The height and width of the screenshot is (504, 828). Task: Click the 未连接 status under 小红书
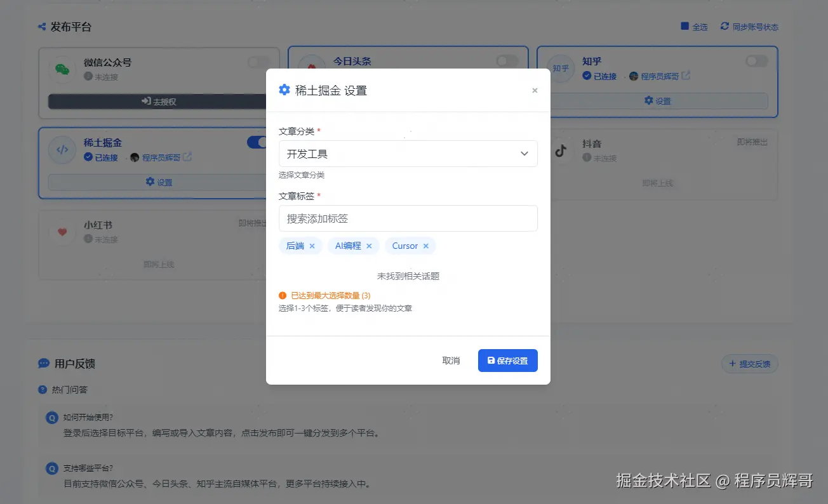pos(101,239)
